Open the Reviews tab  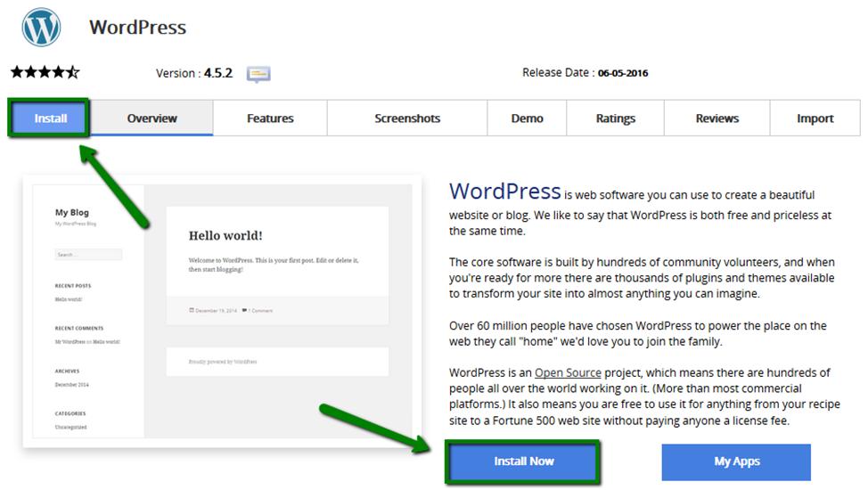tap(717, 118)
